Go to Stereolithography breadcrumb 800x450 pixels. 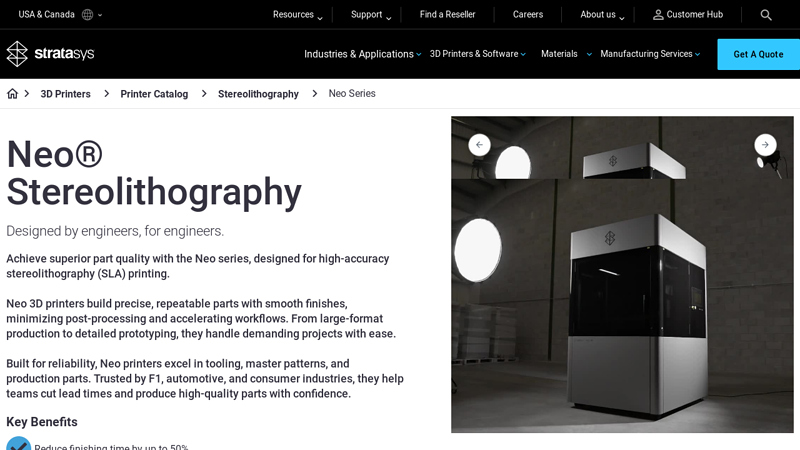click(258, 94)
